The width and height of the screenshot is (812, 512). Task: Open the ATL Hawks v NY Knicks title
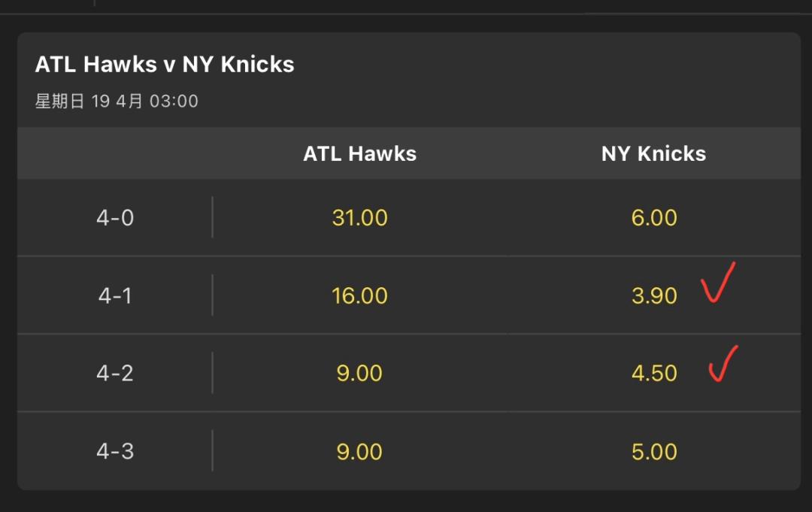[165, 65]
